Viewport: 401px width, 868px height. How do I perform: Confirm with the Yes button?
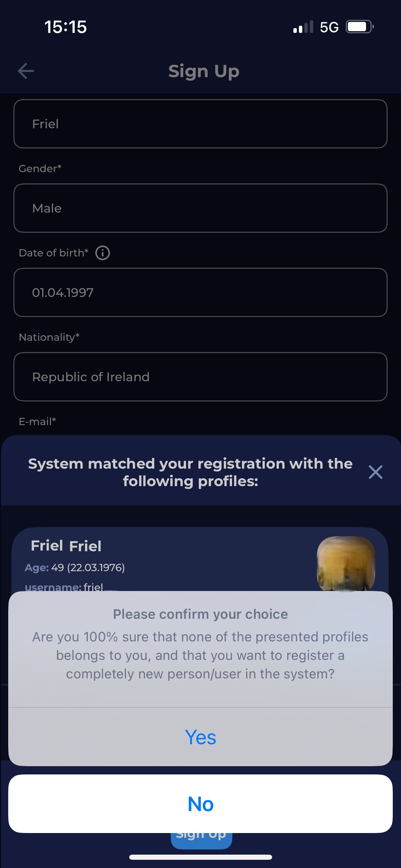[200, 737]
